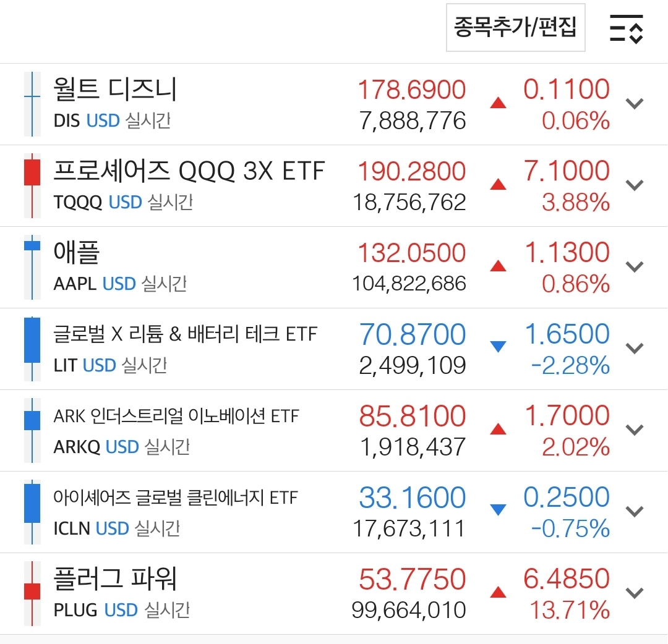The height and width of the screenshot is (644, 668).
Task: Click the LIT blue candlestick icon
Action: point(32,349)
